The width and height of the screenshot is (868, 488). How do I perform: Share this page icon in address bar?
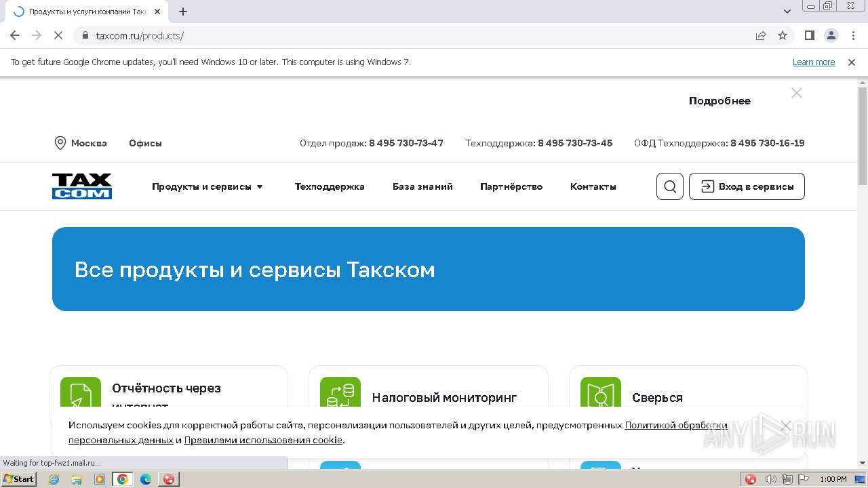point(761,35)
